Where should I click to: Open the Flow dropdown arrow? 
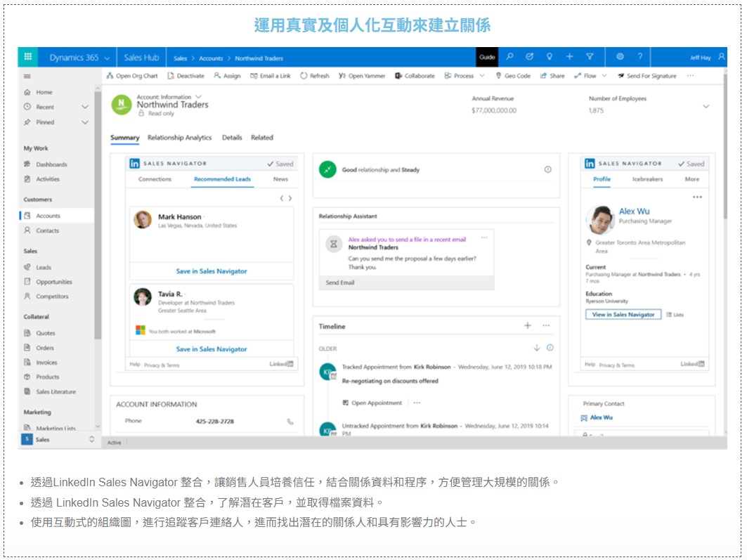click(x=604, y=76)
